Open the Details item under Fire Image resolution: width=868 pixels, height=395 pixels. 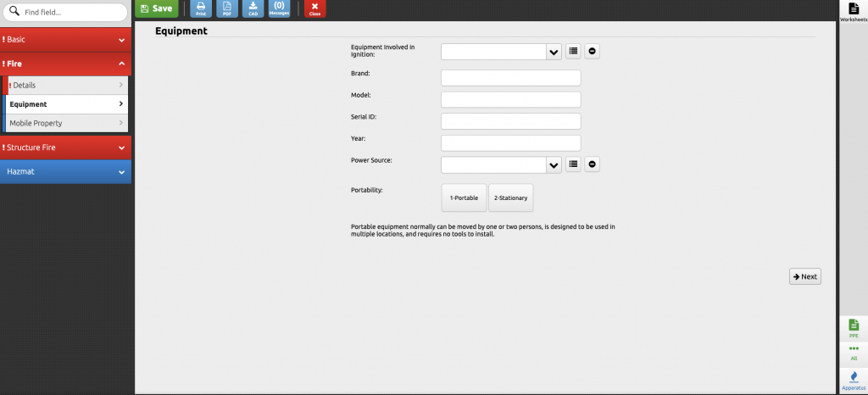tap(65, 86)
